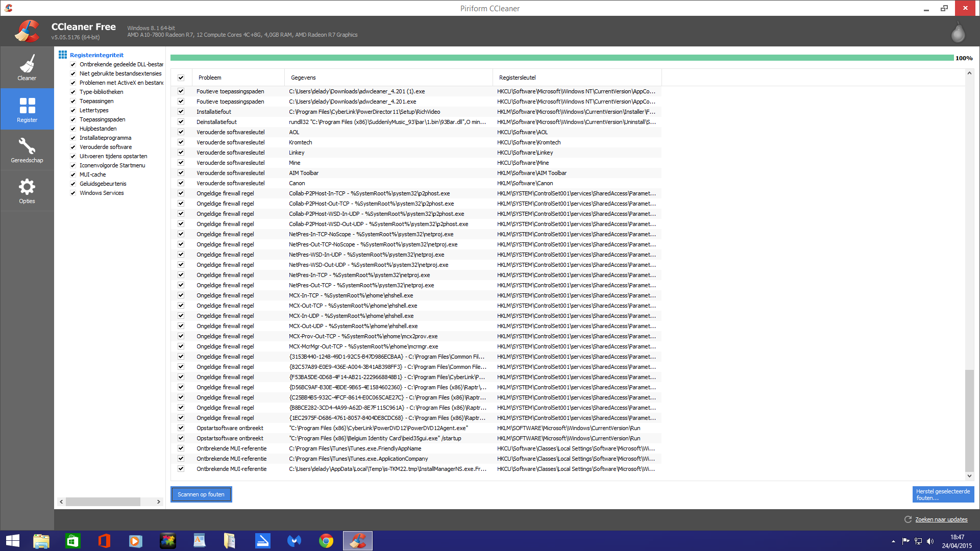Sort by the Registersleutel column header
The width and height of the screenshot is (980, 551).
coord(517,78)
